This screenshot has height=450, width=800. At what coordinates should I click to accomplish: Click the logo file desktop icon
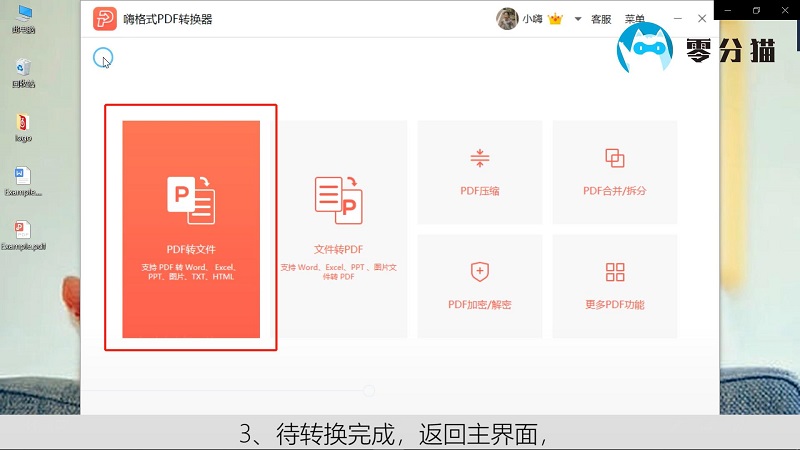(x=23, y=128)
